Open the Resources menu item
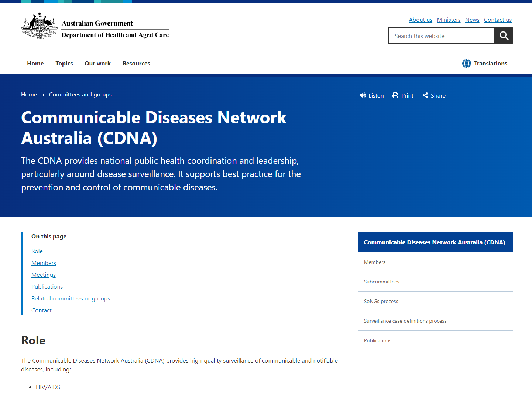The width and height of the screenshot is (532, 394). tap(136, 63)
